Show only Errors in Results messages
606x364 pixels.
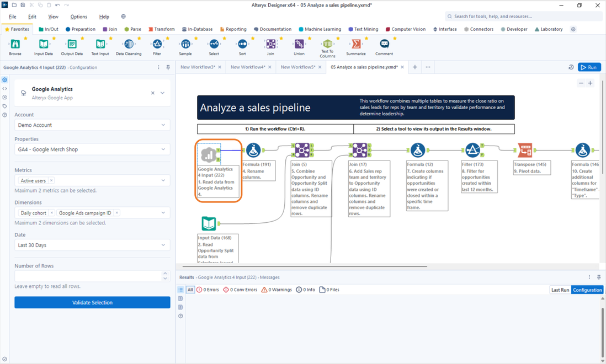click(208, 290)
